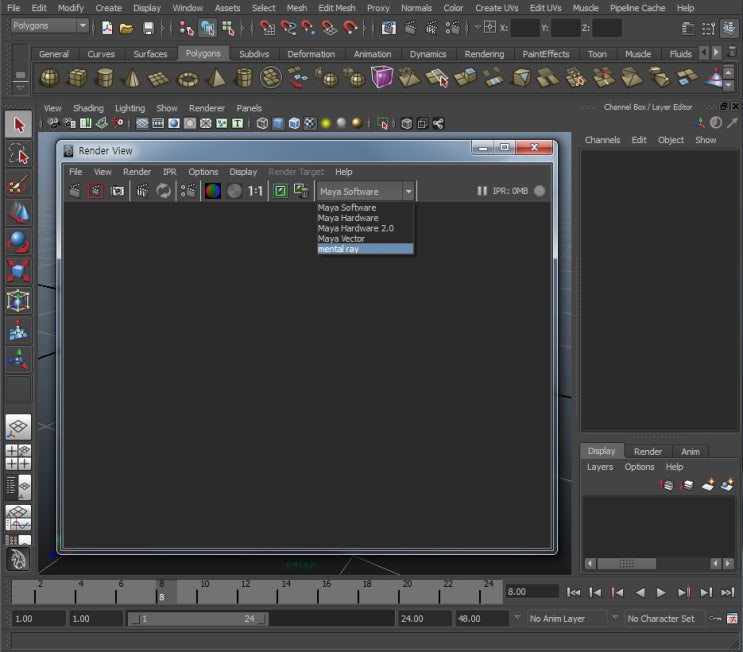Pick the Lasso select tool
Image resolution: width=743 pixels, height=652 pixels.
18,154
